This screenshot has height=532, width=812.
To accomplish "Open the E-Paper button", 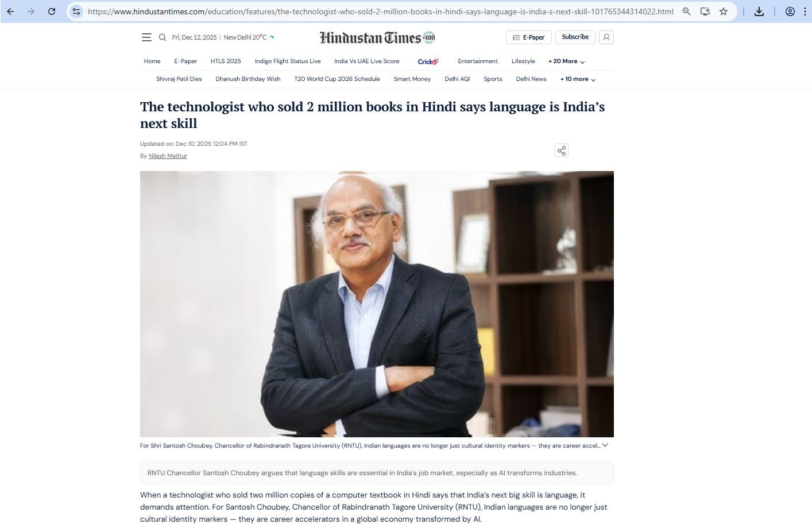I will pos(529,37).
